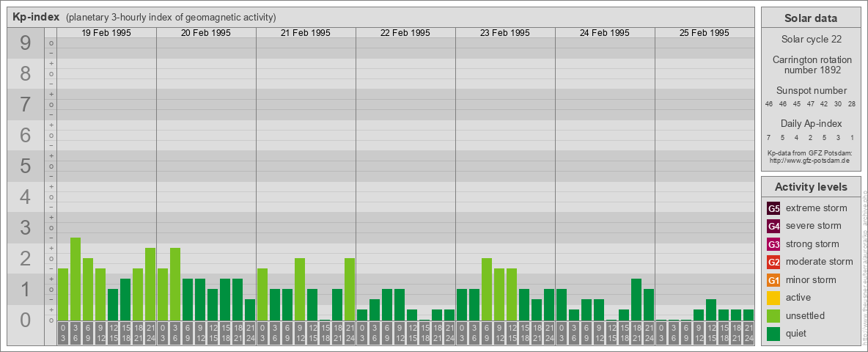Click the '25 Feb 1995' date header
The image size is (868, 352).
pyautogui.click(x=704, y=33)
